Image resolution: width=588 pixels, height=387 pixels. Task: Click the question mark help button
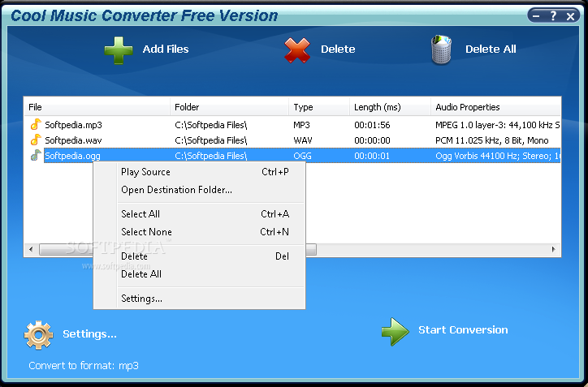(554, 15)
